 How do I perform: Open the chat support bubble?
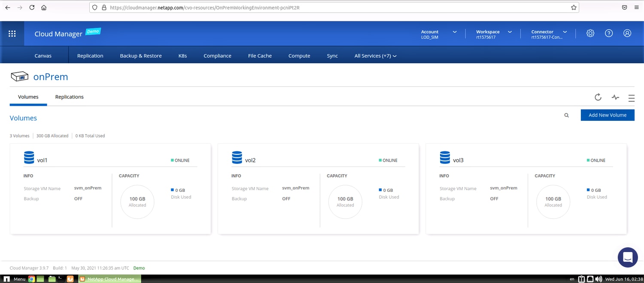pyautogui.click(x=627, y=258)
